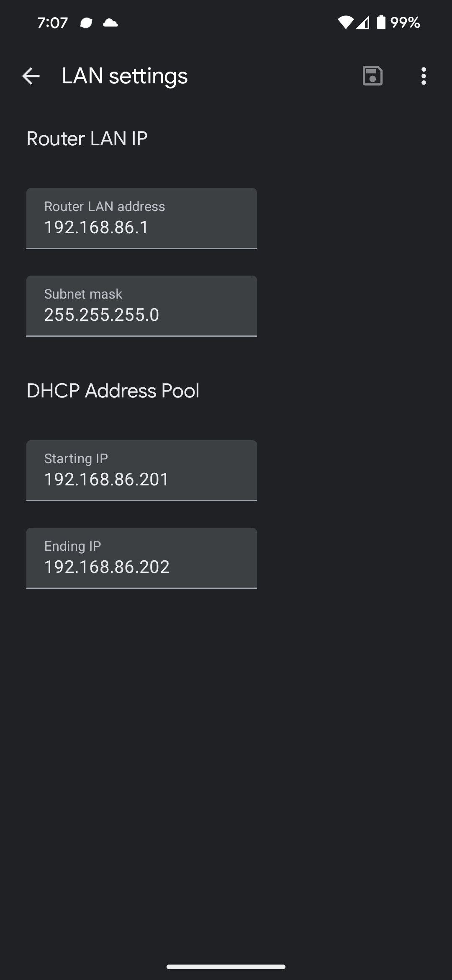Viewport: 452px width, 980px height.
Task: Tap the Router LAN IP section header
Action: point(86,138)
